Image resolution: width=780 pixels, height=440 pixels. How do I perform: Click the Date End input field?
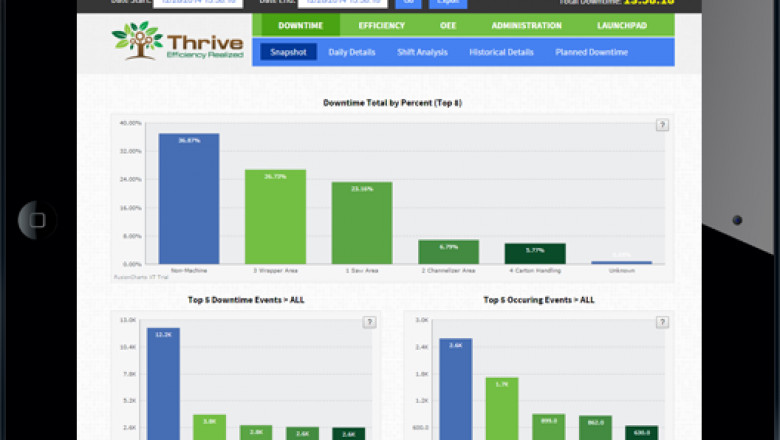342,3
